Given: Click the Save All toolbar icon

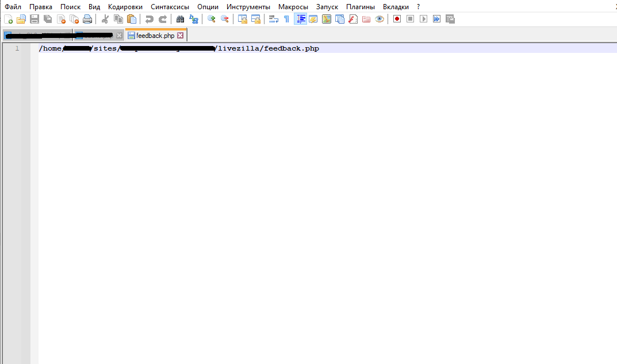Looking at the screenshot, I should (48, 19).
